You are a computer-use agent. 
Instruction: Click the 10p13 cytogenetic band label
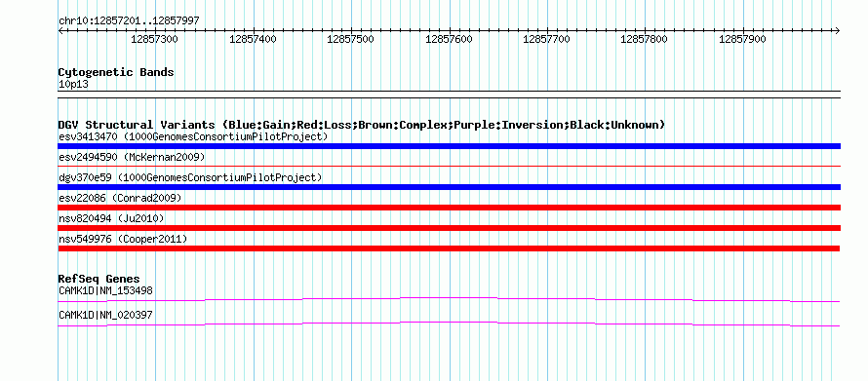coord(73,85)
